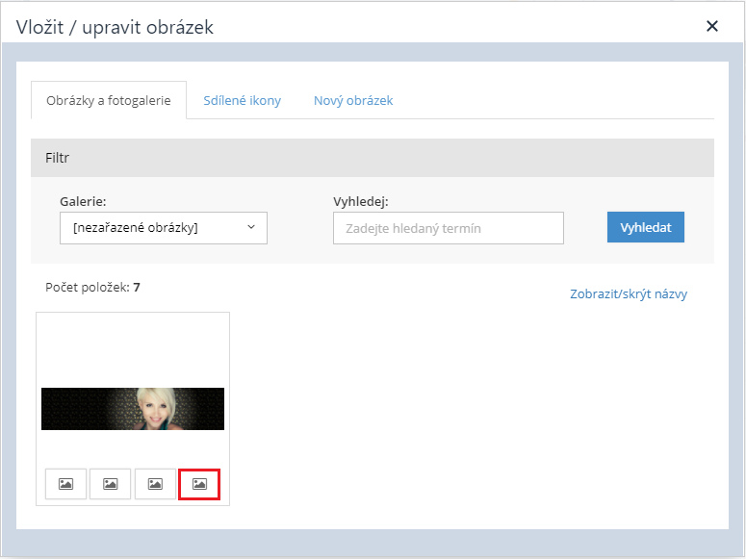Click the Vyhledej: field label
The height and width of the screenshot is (560, 746).
tap(361, 201)
